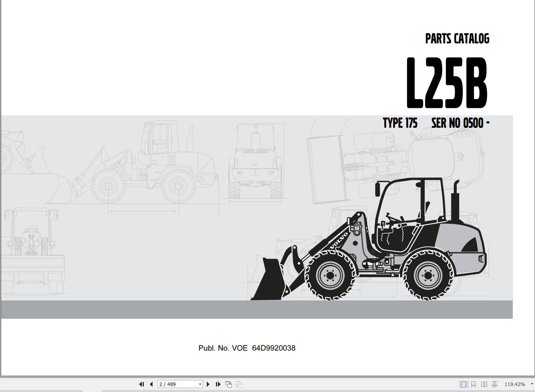535x392 pixels.
Task: Click the PARTS CATALOG cover title
Action: coord(457,39)
